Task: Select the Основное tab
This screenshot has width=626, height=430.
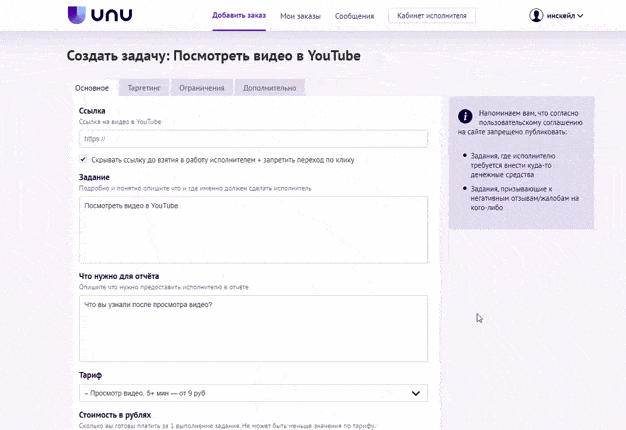Action: tap(92, 88)
